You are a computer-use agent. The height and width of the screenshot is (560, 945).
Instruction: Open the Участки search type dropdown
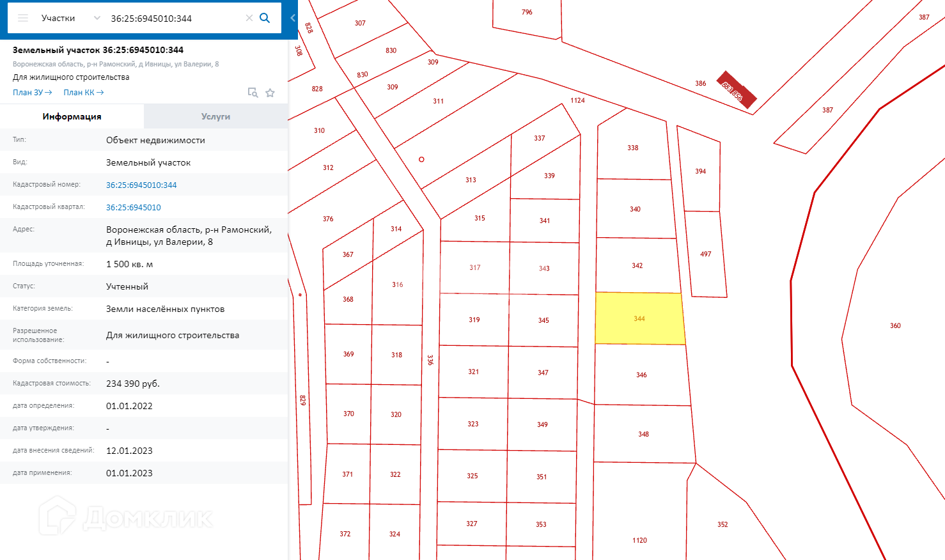pyautogui.click(x=70, y=18)
